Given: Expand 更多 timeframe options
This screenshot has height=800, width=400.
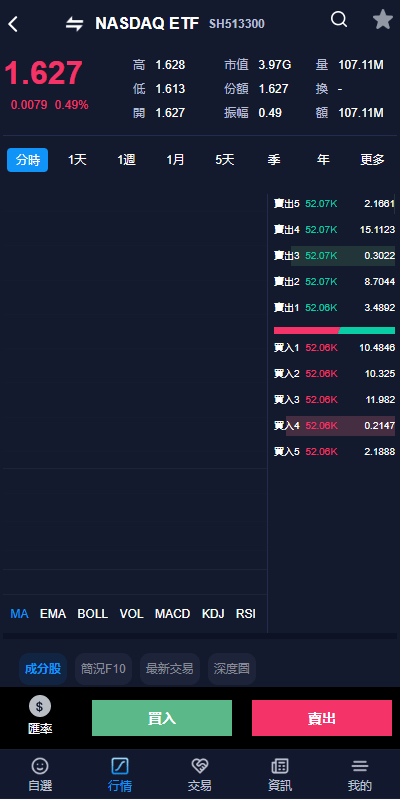Looking at the screenshot, I should coord(372,160).
